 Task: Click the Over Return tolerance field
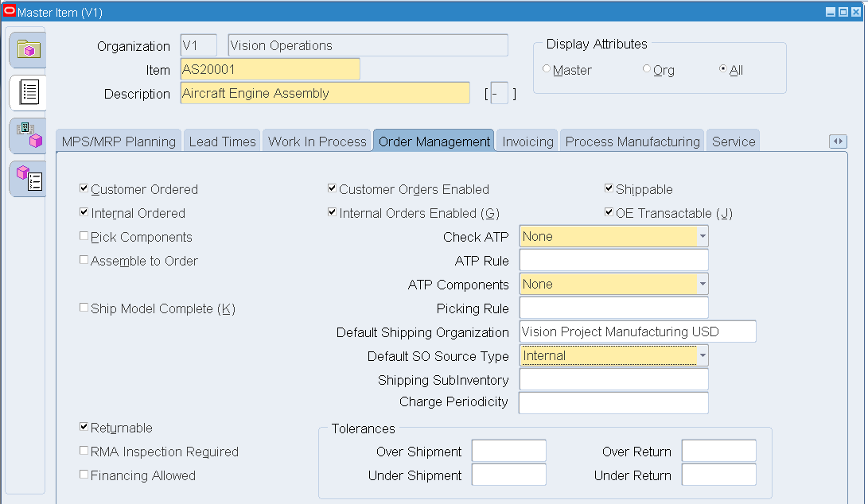coord(718,450)
